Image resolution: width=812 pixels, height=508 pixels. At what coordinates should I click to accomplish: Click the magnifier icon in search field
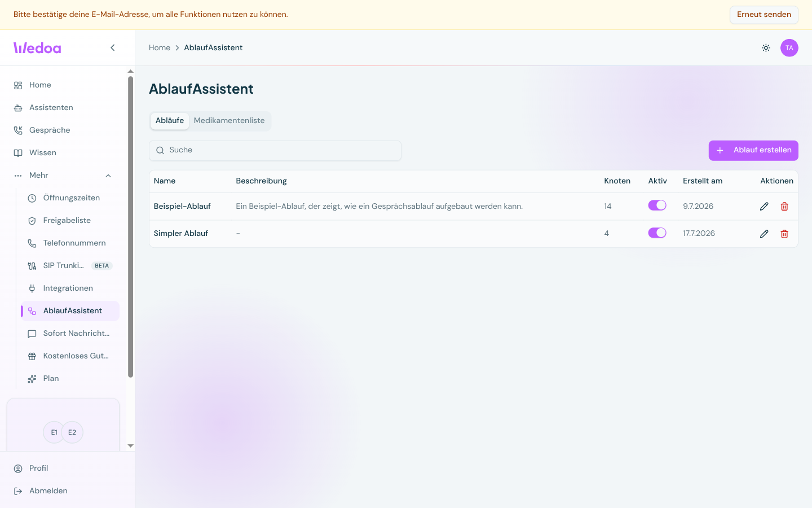click(x=160, y=150)
